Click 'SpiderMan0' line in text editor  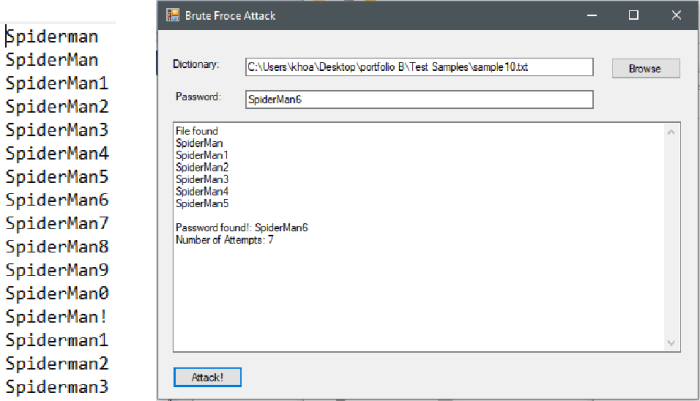(57, 293)
